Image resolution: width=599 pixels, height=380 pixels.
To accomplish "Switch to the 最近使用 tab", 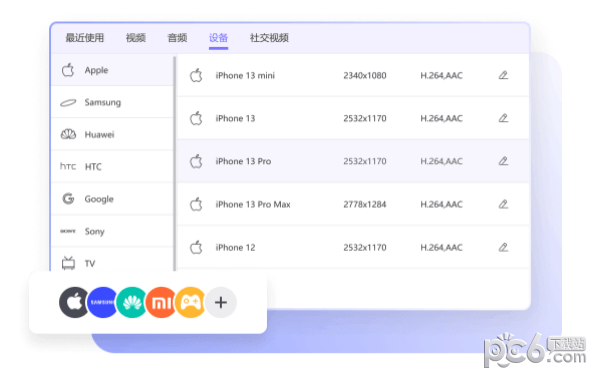I will click(x=85, y=38).
